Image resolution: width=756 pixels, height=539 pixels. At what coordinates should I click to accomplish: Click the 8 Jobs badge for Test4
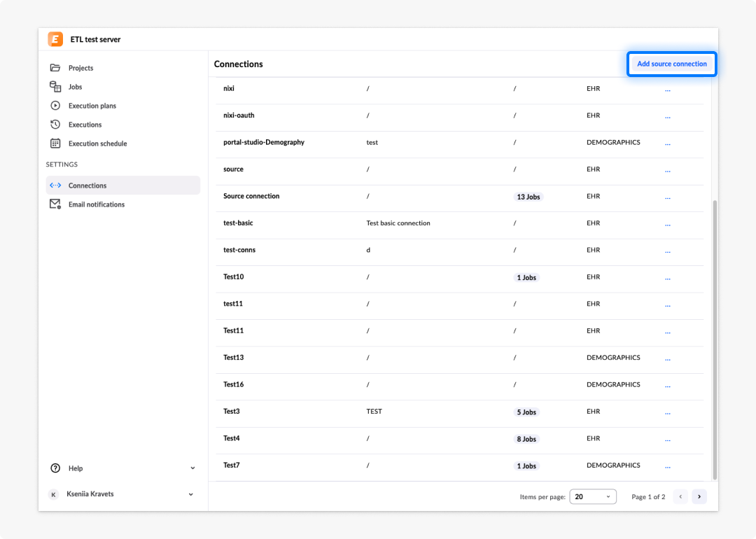click(526, 439)
